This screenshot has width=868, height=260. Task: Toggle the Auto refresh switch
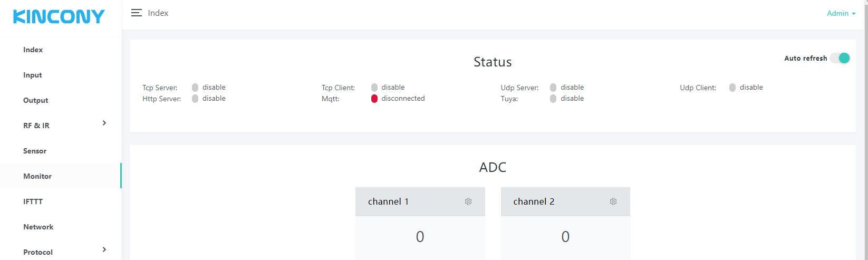[840, 59]
